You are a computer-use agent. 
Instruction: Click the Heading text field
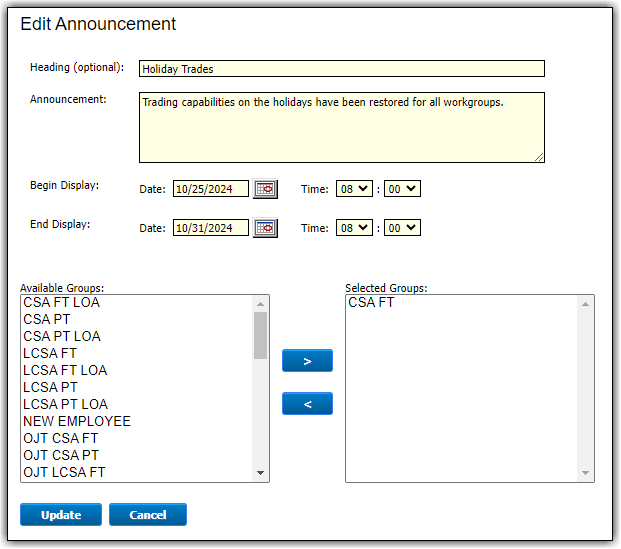click(341, 69)
